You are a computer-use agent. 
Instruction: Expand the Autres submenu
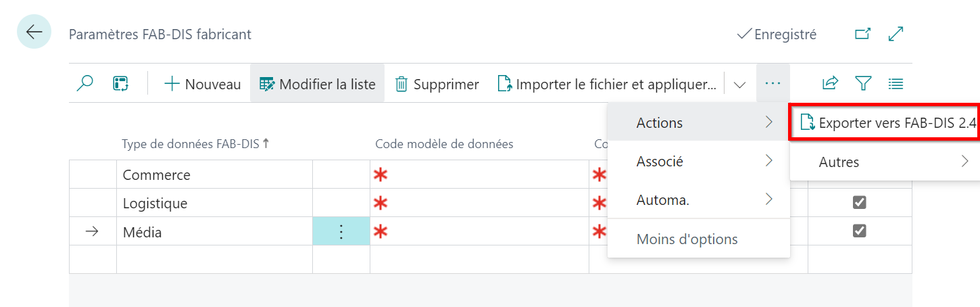tap(884, 162)
